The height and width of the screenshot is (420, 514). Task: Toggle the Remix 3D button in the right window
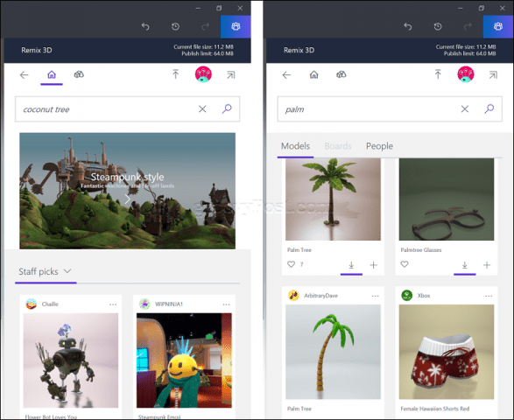click(x=498, y=26)
